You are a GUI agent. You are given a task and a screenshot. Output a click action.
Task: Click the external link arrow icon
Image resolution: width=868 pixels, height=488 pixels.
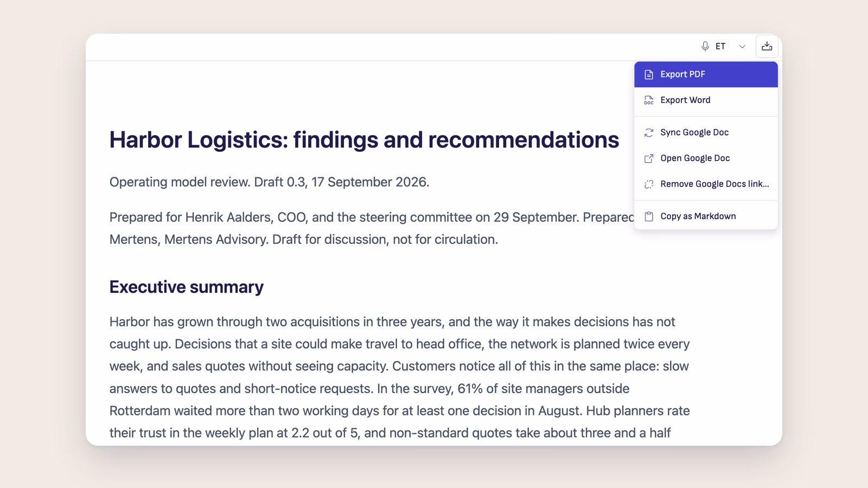pos(648,158)
